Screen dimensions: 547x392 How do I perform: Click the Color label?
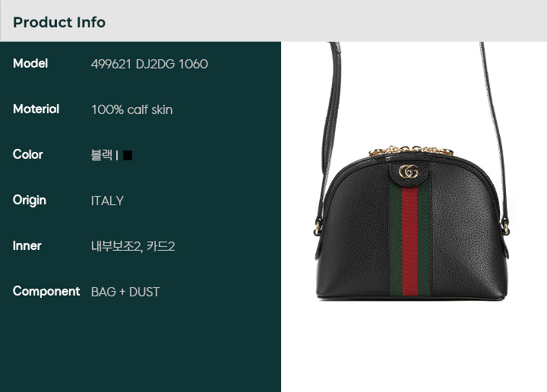28,154
